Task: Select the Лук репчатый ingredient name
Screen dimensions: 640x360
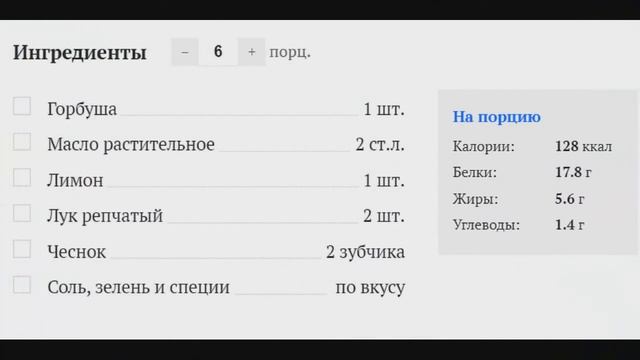Action: click(105, 216)
